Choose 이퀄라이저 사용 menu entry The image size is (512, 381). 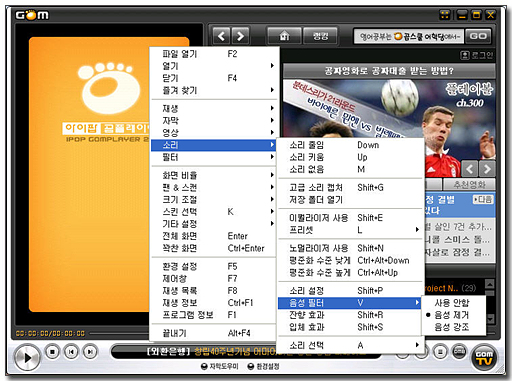click(351, 218)
